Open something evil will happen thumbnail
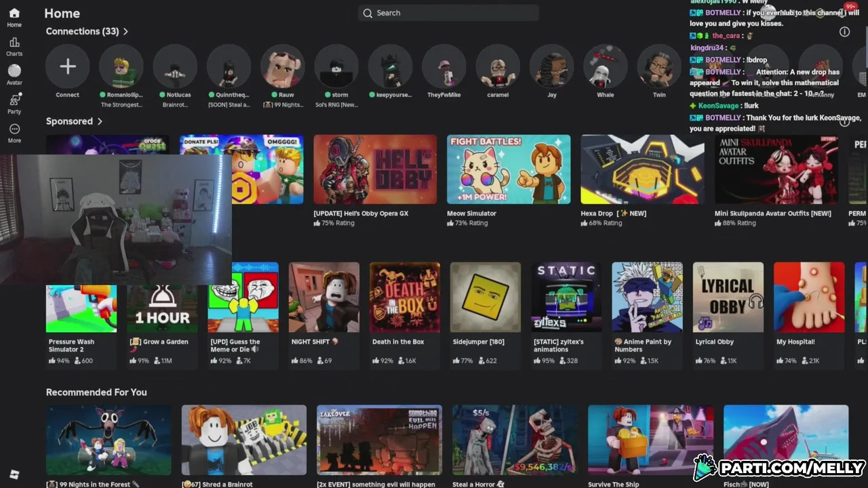This screenshot has width=868, height=488. 380,440
